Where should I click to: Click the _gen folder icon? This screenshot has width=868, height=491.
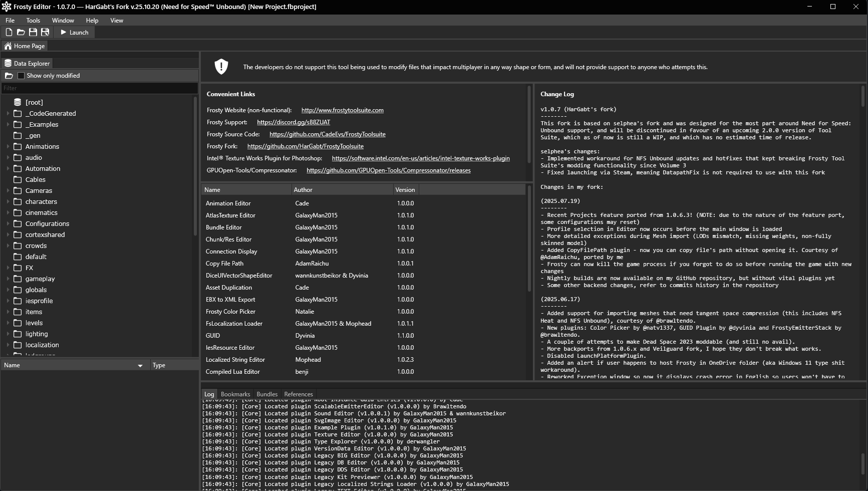[x=18, y=135]
